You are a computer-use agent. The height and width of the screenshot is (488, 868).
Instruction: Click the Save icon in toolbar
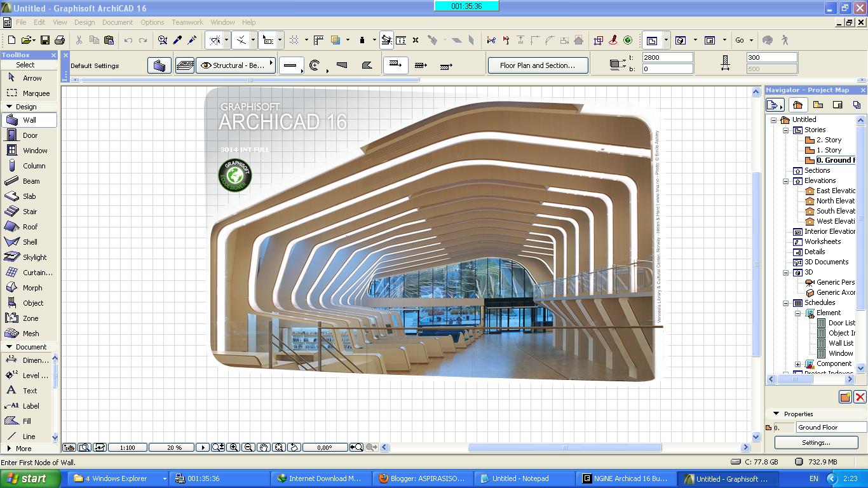[44, 40]
